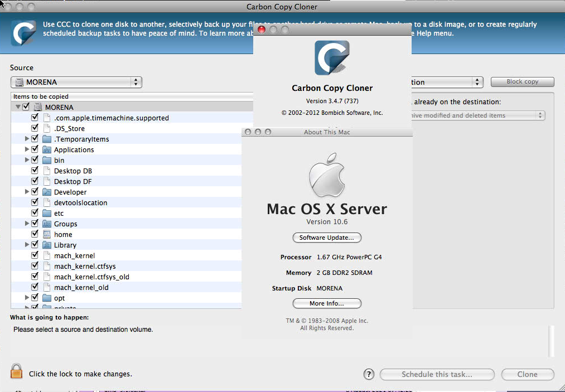
Task: Toggle the .DS_Store checkbox
Action: point(35,128)
